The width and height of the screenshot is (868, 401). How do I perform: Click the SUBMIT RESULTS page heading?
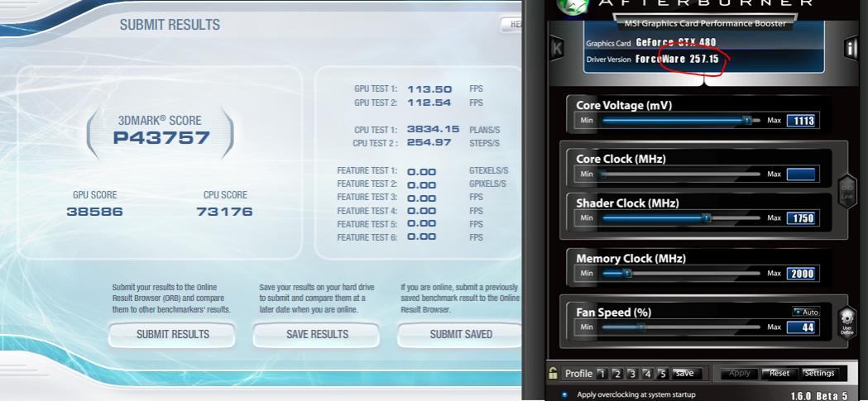click(x=170, y=25)
